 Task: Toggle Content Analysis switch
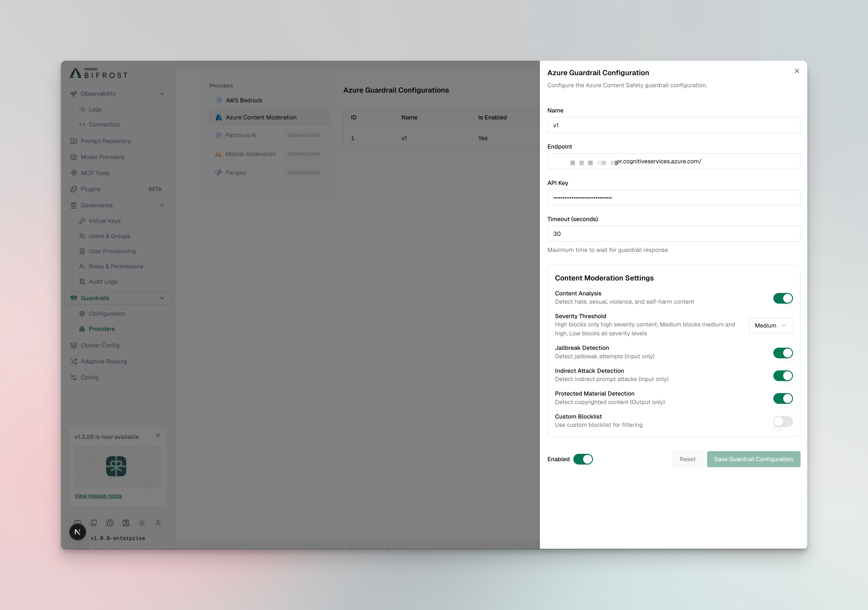(782, 298)
